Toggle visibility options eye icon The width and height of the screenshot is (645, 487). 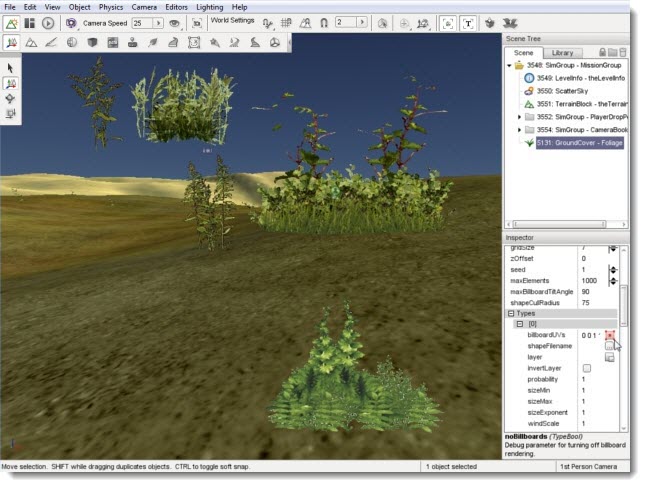pyautogui.click(x=174, y=23)
